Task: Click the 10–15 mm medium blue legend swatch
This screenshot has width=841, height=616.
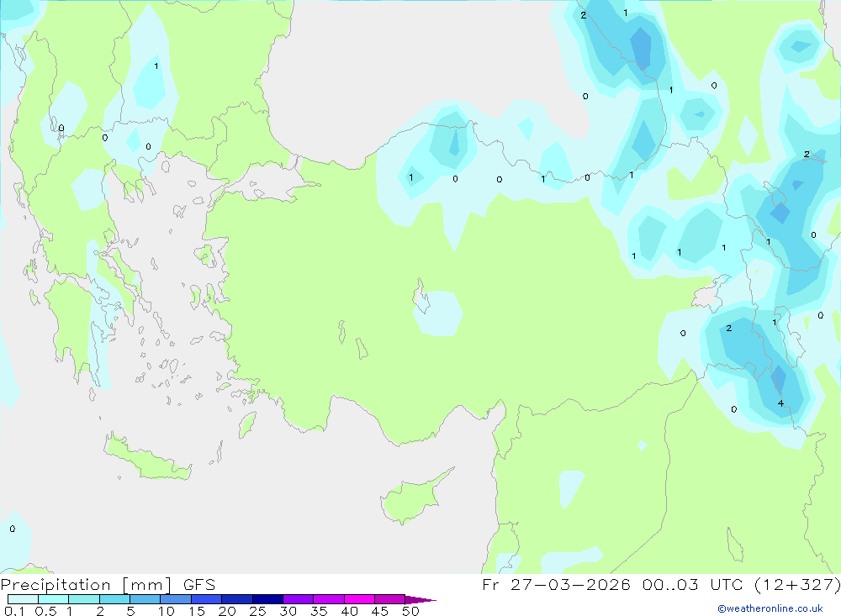Action: click(x=176, y=599)
